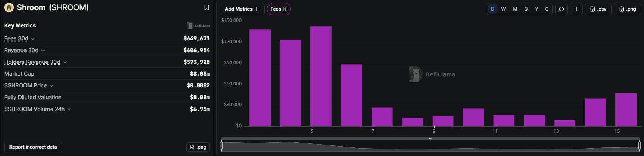This screenshot has width=644, height=156.
Task: Click the center grip of range slider
Action: tap(430, 138)
